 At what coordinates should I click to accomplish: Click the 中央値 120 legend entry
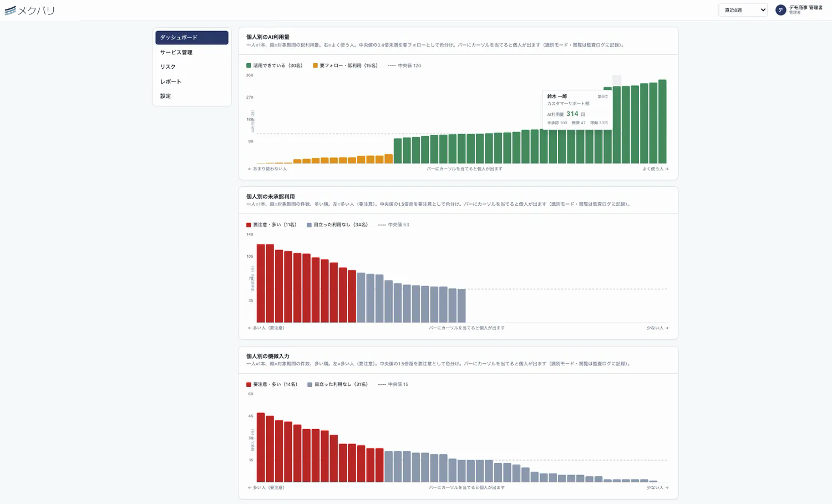404,65
